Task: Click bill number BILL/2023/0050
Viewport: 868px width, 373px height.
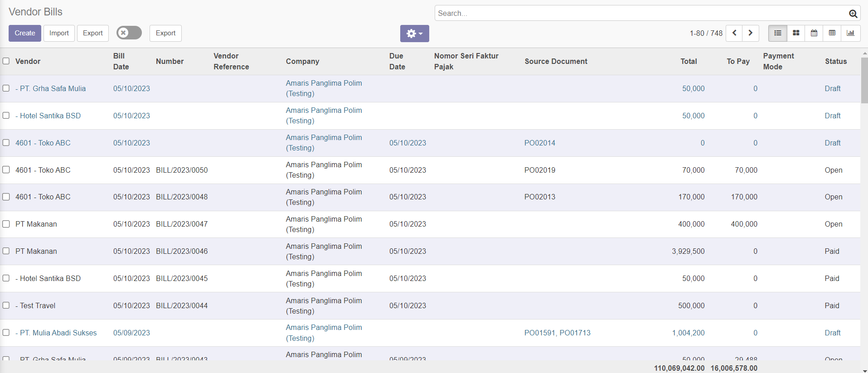Action: [182, 170]
